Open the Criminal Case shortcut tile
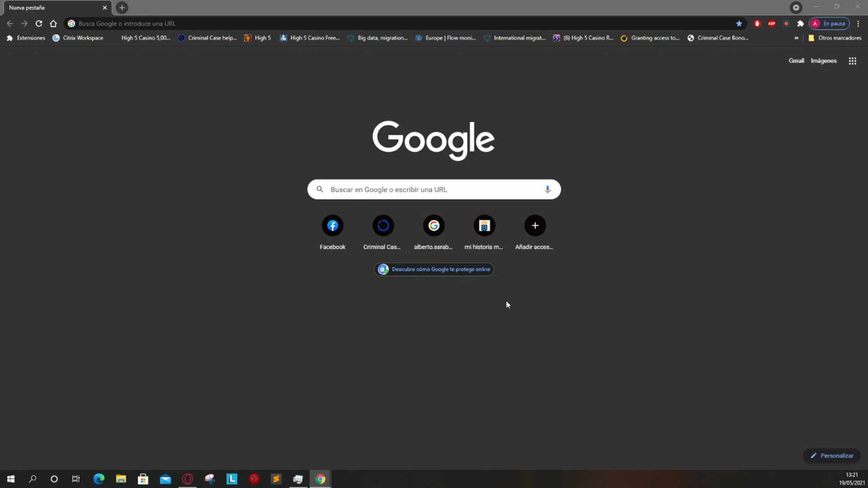This screenshot has width=868, height=488. tap(383, 226)
